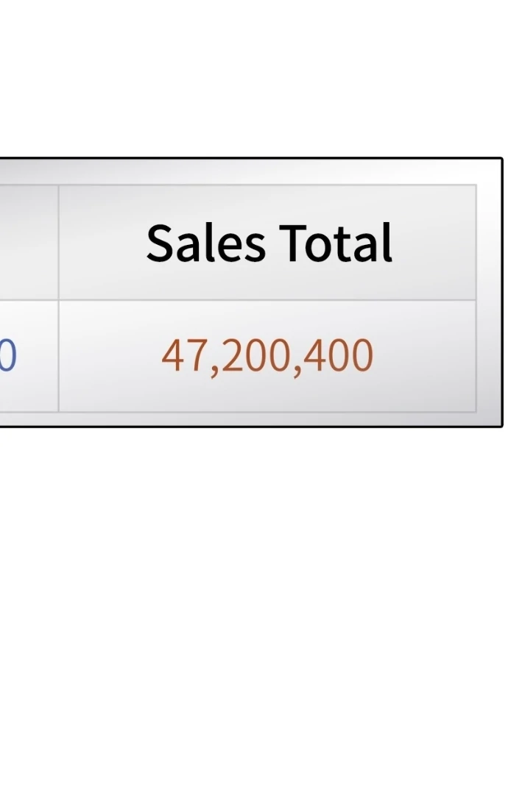Click the word Sales in the header
Image resolution: width=508 pixels, height=812 pixels.
(x=205, y=243)
